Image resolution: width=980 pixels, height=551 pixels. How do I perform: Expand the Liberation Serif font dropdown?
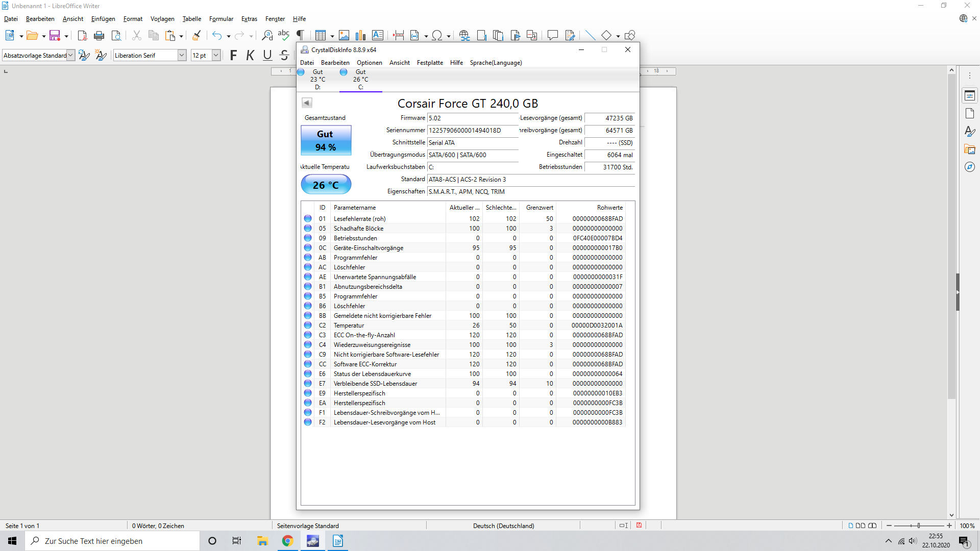pyautogui.click(x=182, y=55)
